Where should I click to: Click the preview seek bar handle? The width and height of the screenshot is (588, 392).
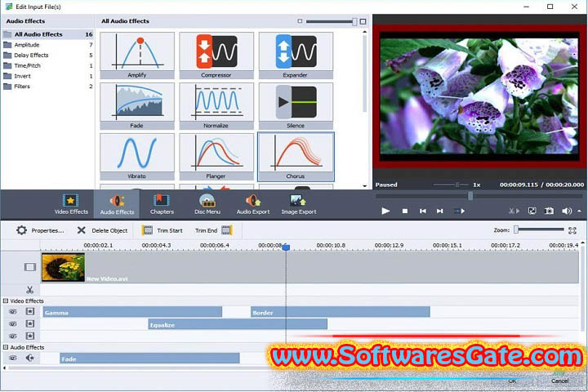click(x=470, y=195)
